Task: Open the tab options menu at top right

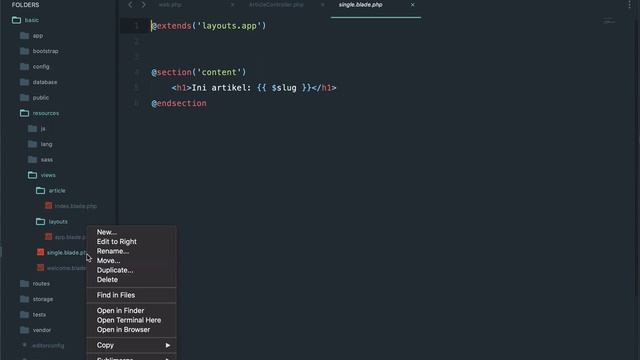Action: coord(629,4)
